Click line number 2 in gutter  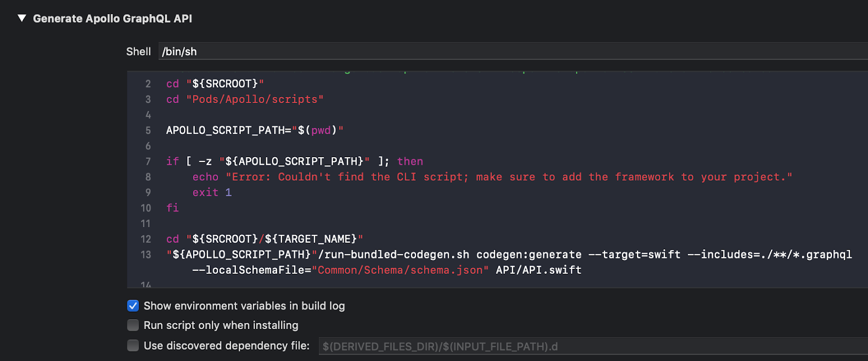(x=148, y=84)
